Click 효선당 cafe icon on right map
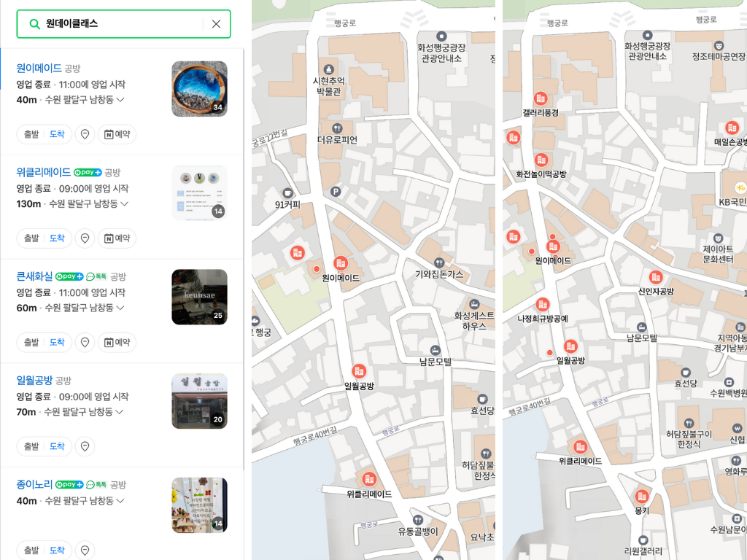The height and width of the screenshot is (560, 747). (686, 372)
